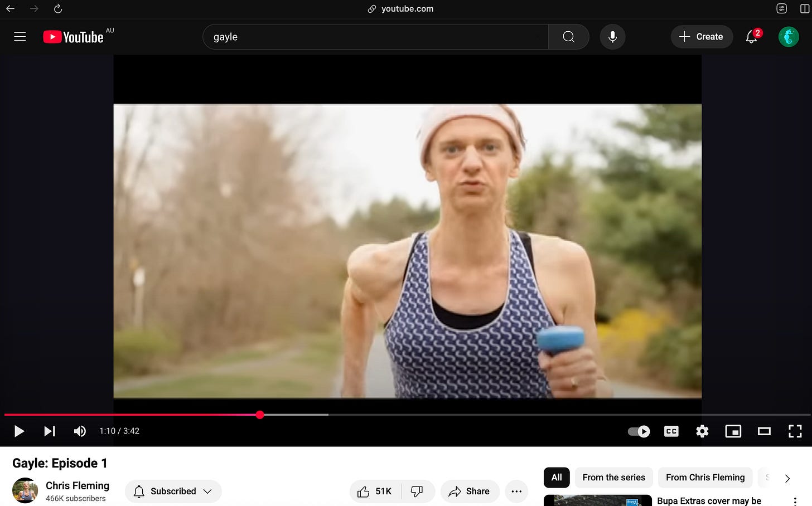Play the video with the play button
The width and height of the screenshot is (812, 506).
click(x=19, y=431)
